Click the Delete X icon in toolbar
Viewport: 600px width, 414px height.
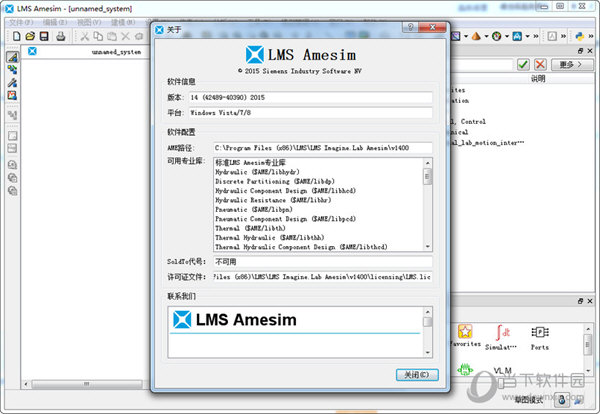[x=125, y=36]
